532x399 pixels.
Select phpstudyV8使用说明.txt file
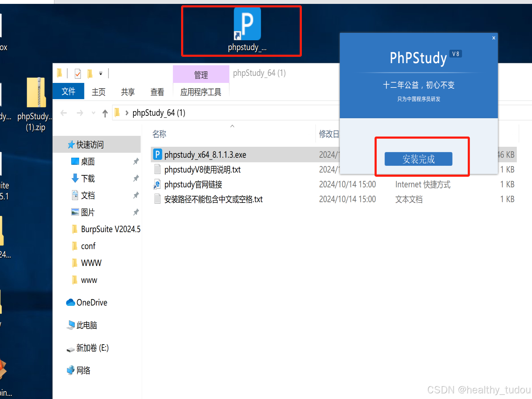(202, 169)
